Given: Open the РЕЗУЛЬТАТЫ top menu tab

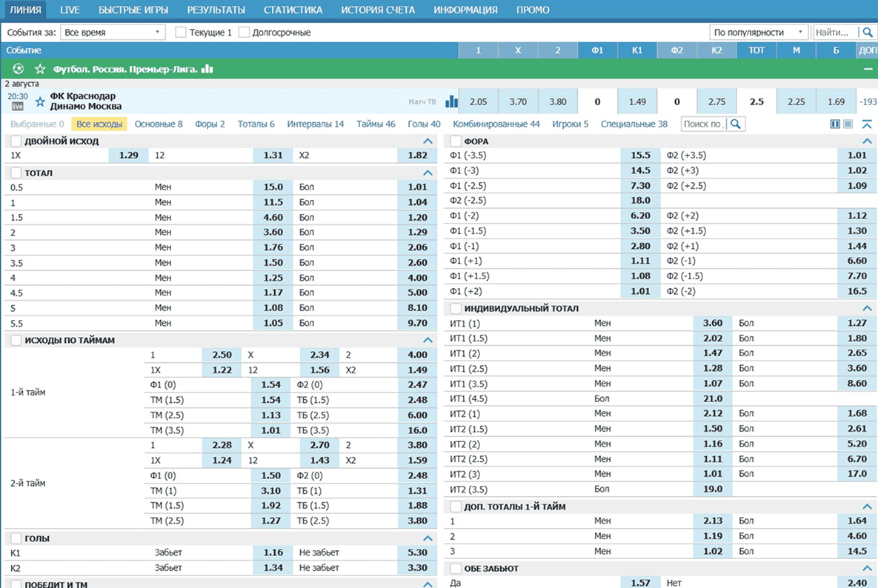Looking at the screenshot, I should click(x=216, y=10).
